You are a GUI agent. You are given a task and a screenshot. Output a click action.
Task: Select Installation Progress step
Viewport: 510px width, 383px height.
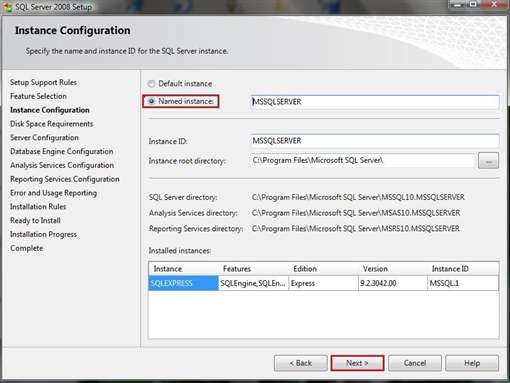43,234
